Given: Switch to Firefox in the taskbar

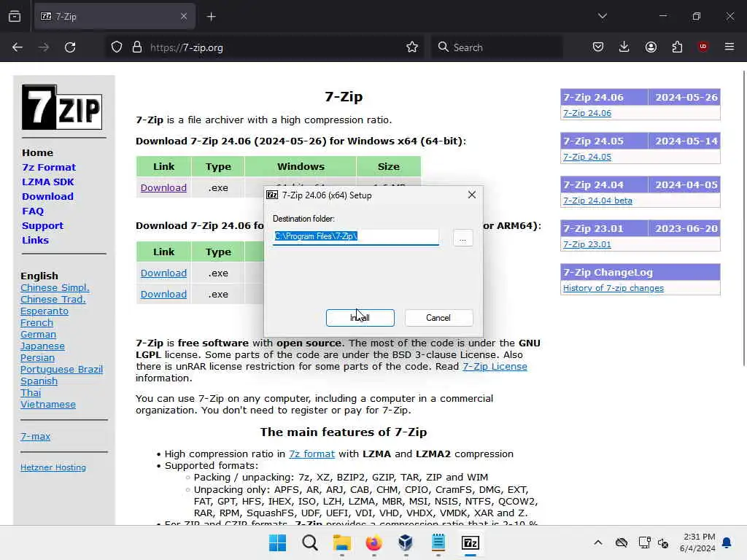Looking at the screenshot, I should 374,542.
